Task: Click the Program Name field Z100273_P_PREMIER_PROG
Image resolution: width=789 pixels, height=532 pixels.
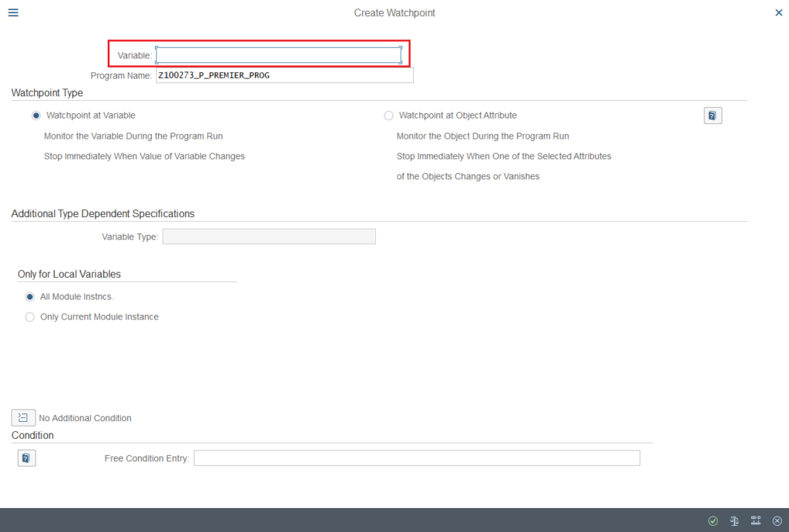Action: [x=284, y=75]
